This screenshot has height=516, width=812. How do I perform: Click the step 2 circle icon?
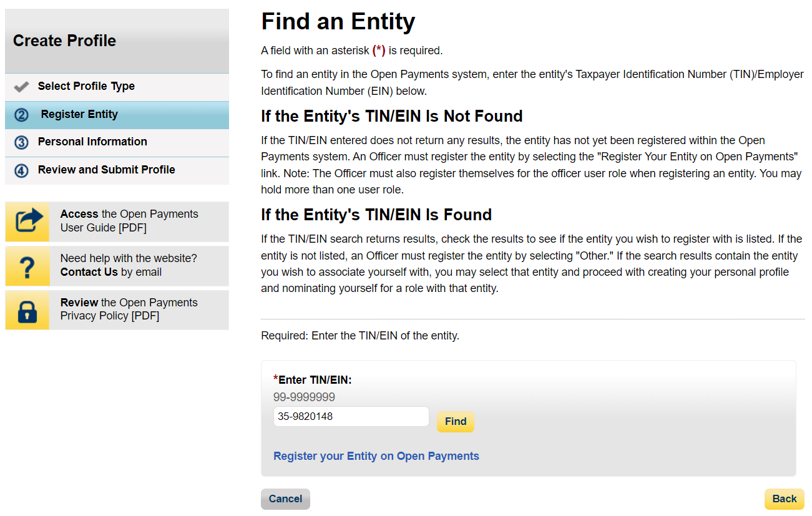click(x=21, y=115)
